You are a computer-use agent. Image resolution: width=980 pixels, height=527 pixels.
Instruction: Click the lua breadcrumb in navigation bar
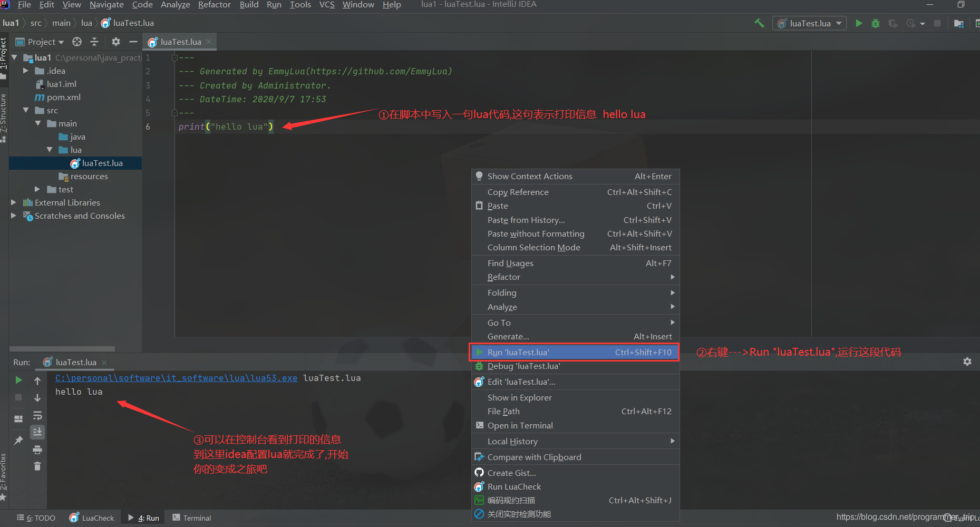(x=86, y=23)
